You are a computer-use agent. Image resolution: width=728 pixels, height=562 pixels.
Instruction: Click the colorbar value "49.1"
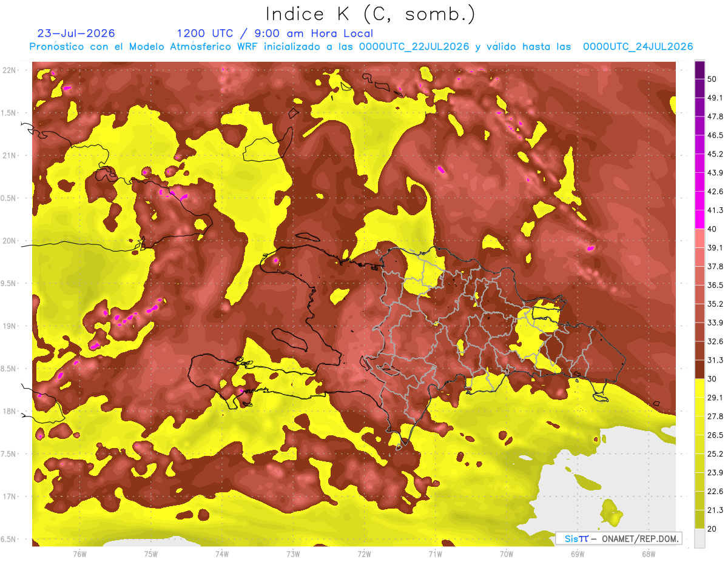(x=715, y=98)
